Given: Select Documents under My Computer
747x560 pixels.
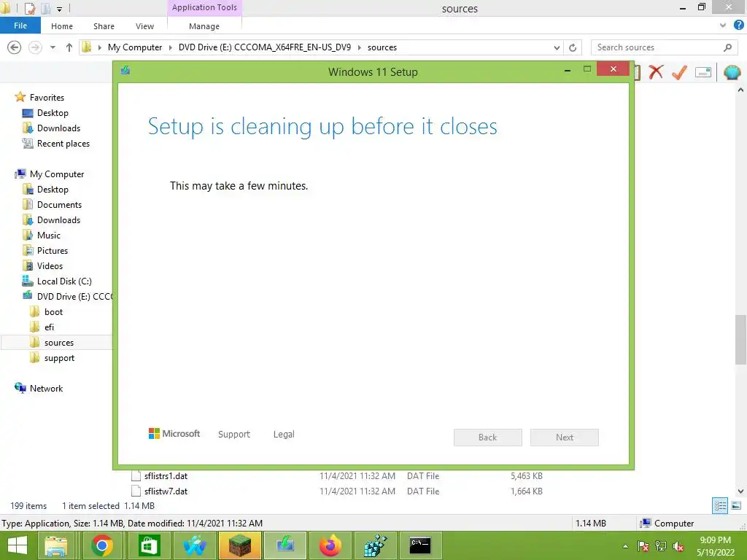Looking at the screenshot, I should pos(59,205).
